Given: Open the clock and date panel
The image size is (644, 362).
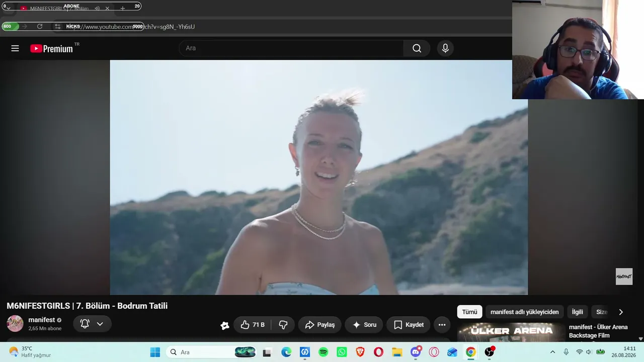Looking at the screenshot, I should coord(624,352).
